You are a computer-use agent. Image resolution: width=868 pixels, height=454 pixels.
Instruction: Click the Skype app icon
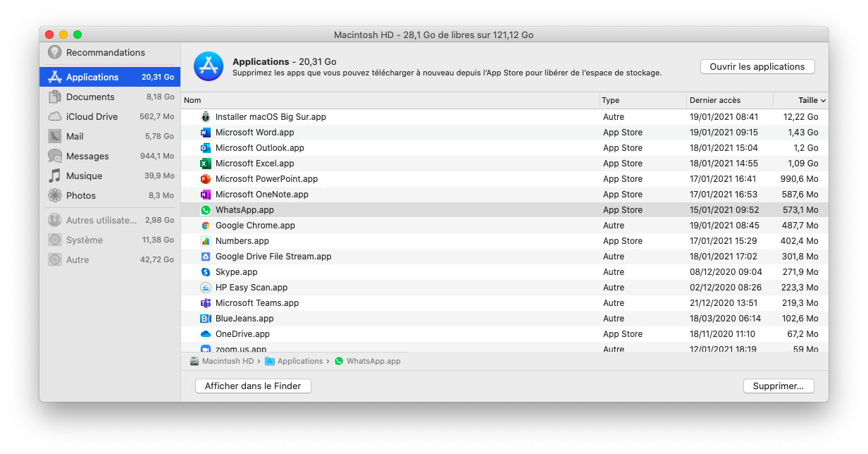pyautogui.click(x=206, y=272)
